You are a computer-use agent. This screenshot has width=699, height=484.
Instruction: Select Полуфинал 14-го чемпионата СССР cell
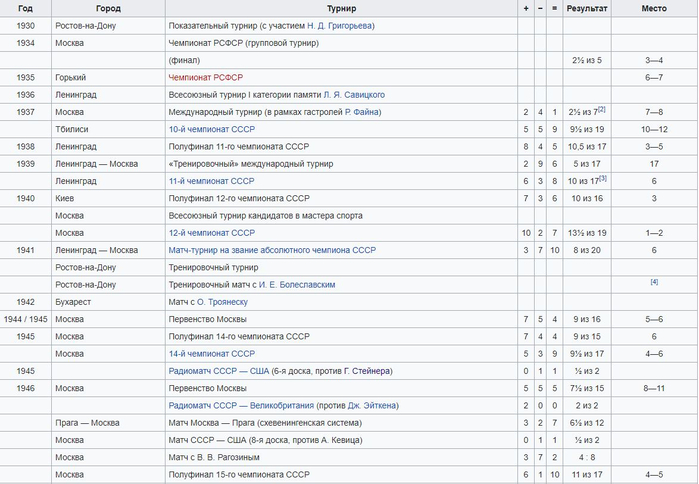coord(341,336)
